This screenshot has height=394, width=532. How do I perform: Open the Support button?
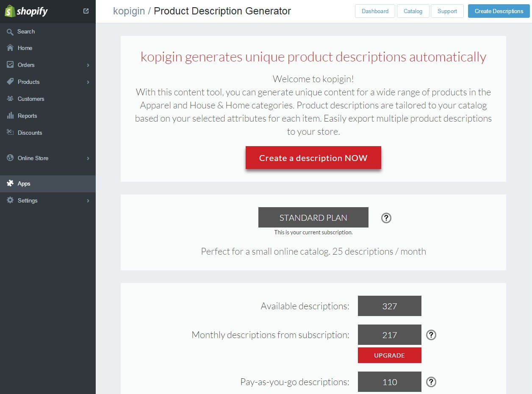coord(447,11)
